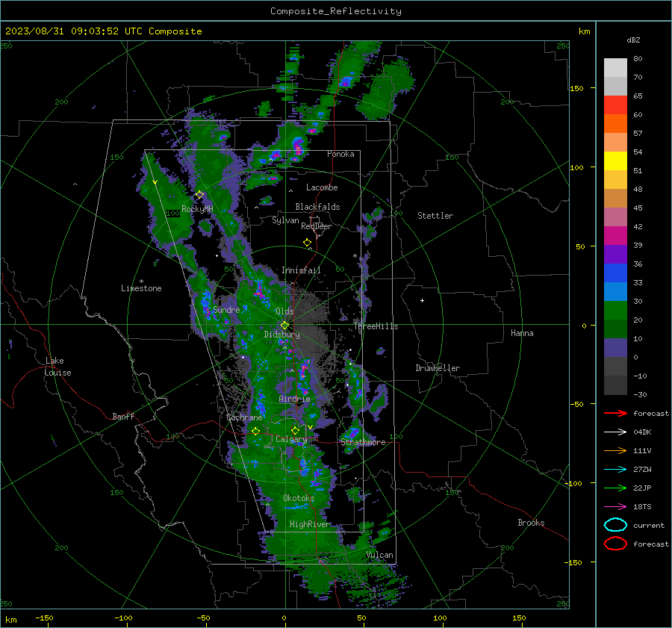This screenshot has width=672, height=628.
Task: Click the Vulcan label
Action: tap(379, 555)
